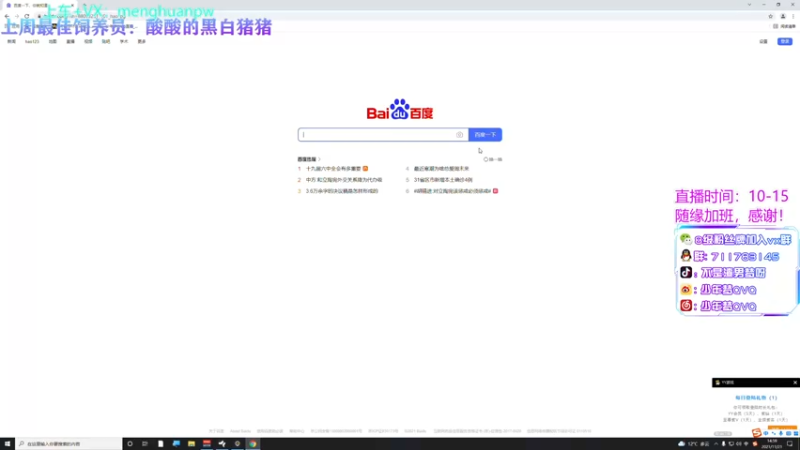Close the YY popup notification window
Viewport: 800px width, 450px height.
click(795, 383)
